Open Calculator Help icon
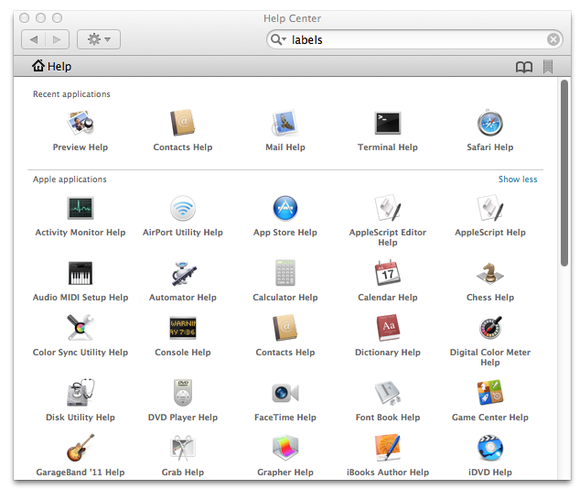This screenshot has height=489, width=580. pyautogui.click(x=285, y=273)
